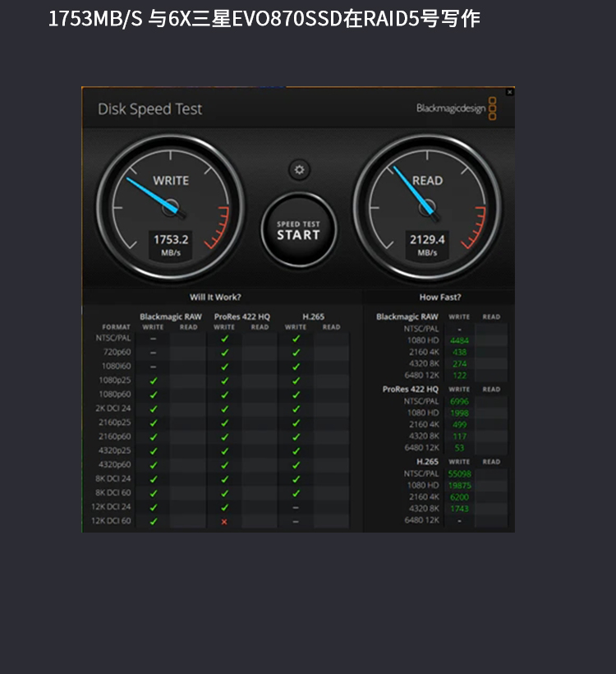
Task: Click ProRes write checkmark for 1080i60
Action: [224, 367]
